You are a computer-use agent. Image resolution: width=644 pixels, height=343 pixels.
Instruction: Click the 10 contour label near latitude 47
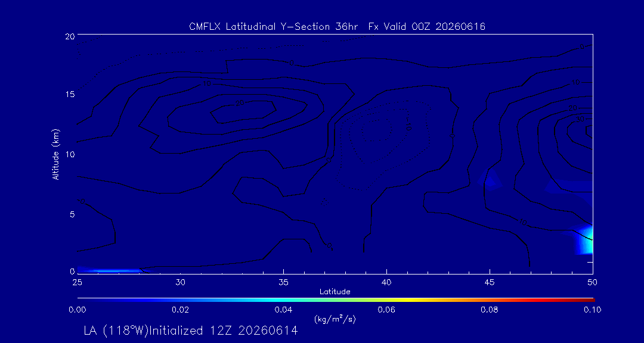click(x=522, y=223)
